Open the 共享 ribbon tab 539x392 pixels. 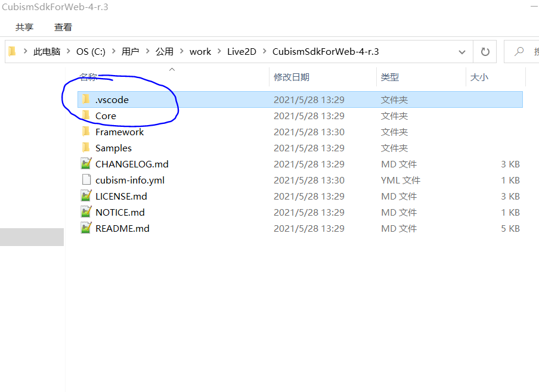point(24,27)
